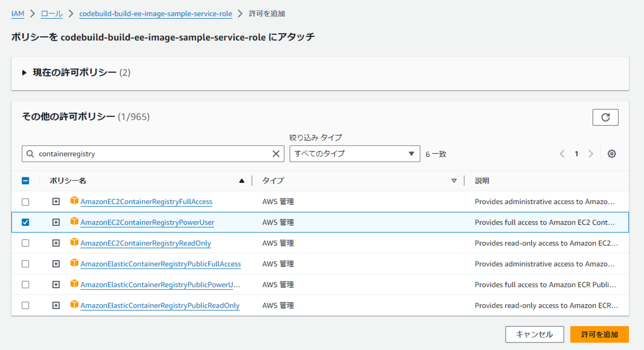Click description 'Provides full access to Amazon ECR Publi...'
This screenshot has width=644, height=350.
[x=545, y=285]
